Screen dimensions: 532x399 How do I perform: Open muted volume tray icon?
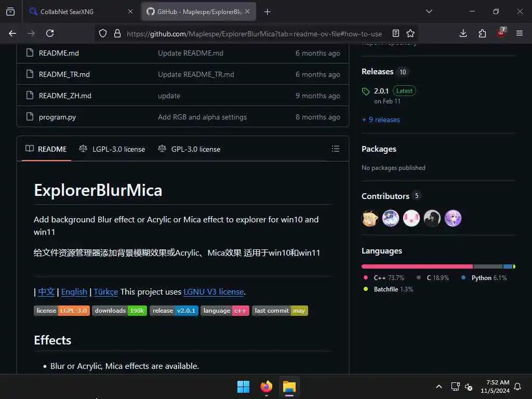(x=469, y=387)
